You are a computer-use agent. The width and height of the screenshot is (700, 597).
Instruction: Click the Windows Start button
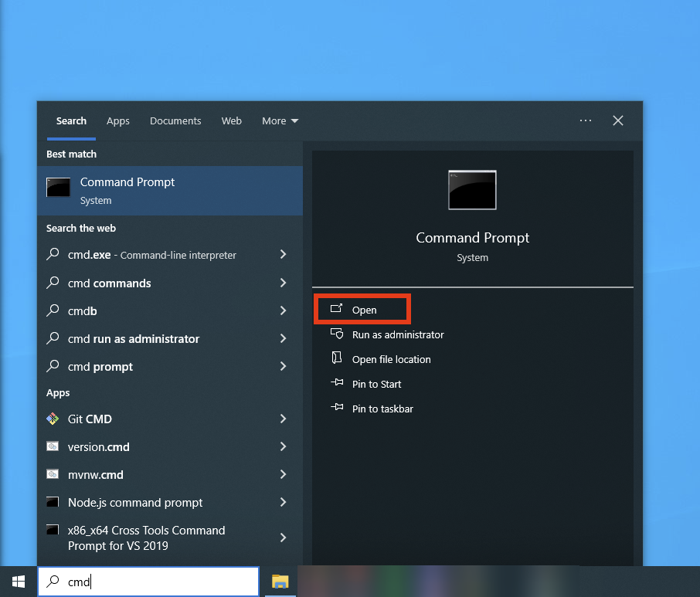(x=19, y=582)
